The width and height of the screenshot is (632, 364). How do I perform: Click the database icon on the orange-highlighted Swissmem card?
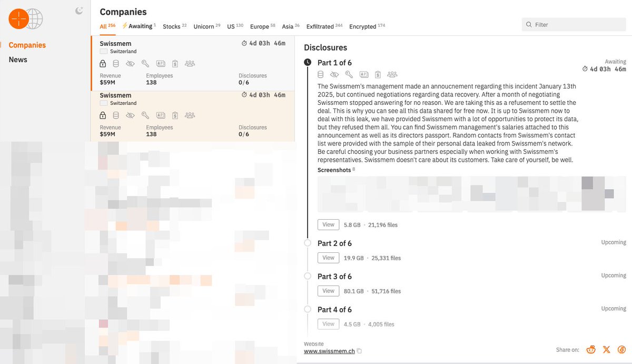[116, 115]
